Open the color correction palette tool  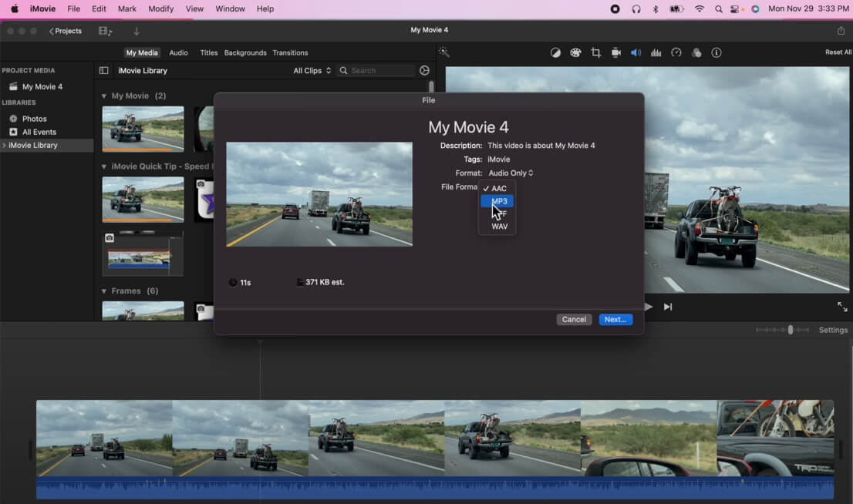tap(575, 52)
